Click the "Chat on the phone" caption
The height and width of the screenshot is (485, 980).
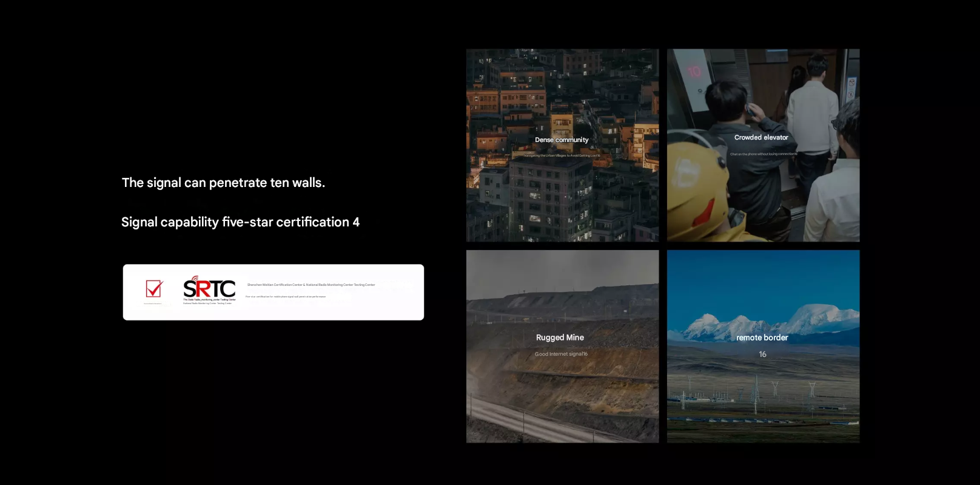tap(764, 154)
